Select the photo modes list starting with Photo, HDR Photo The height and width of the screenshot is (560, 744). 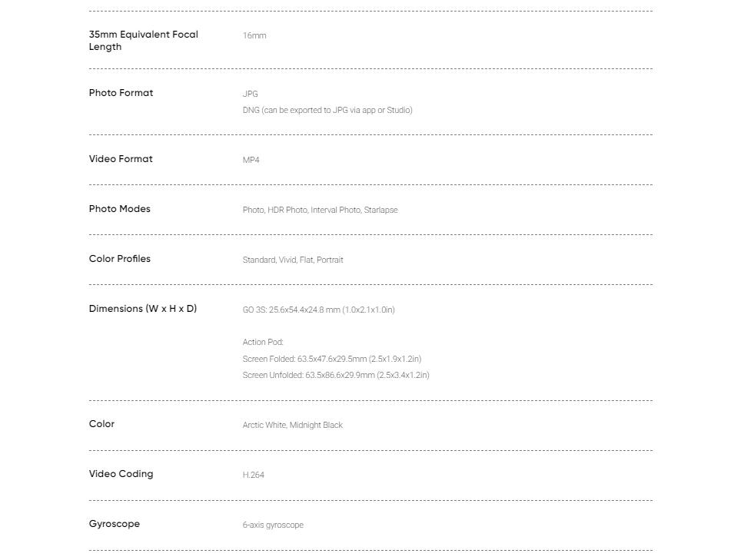[321, 210]
